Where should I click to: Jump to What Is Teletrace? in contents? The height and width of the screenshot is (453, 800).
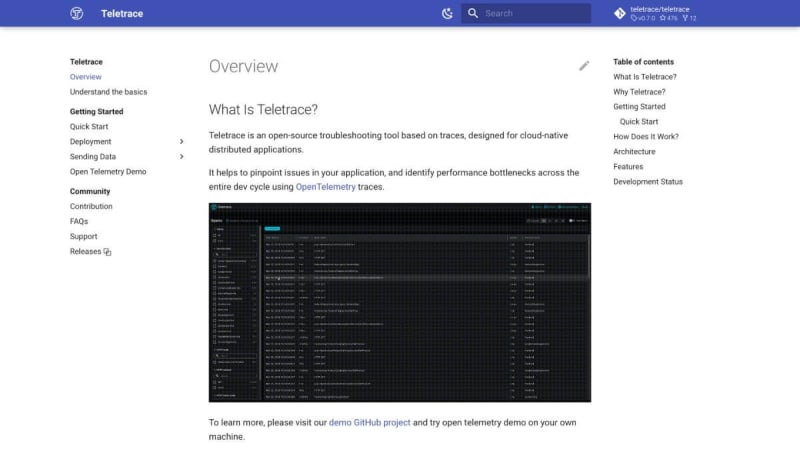[x=645, y=77]
